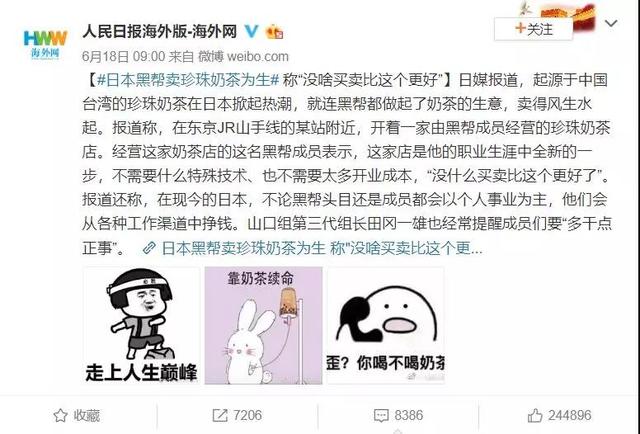Open hashtag #日本黑帮卖珍珠奶茶为生#

pyautogui.click(x=188, y=80)
